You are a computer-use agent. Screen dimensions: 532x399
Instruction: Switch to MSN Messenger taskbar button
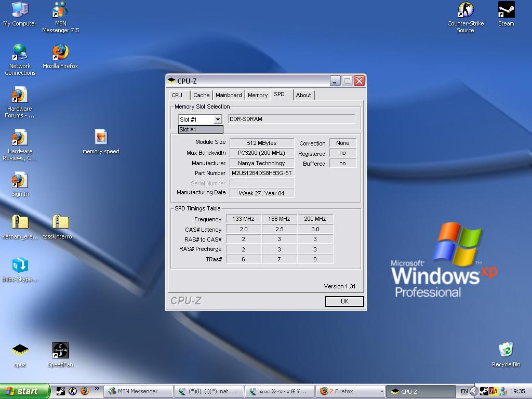click(x=138, y=391)
